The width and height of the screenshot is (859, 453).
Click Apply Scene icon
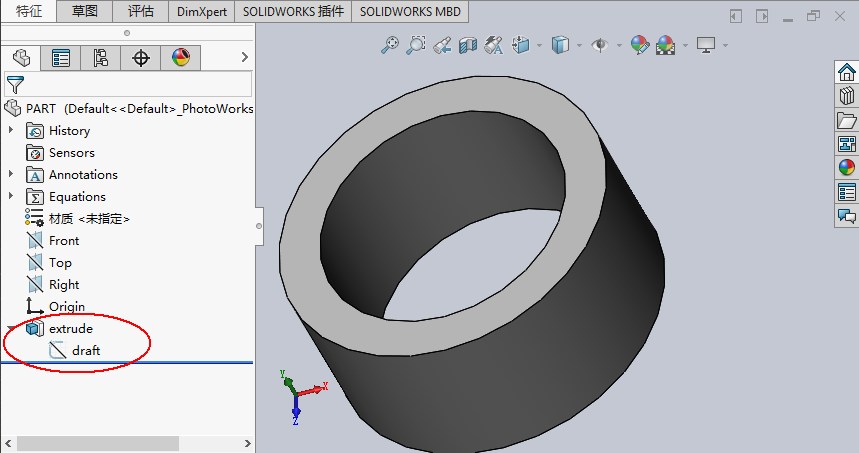[665, 45]
